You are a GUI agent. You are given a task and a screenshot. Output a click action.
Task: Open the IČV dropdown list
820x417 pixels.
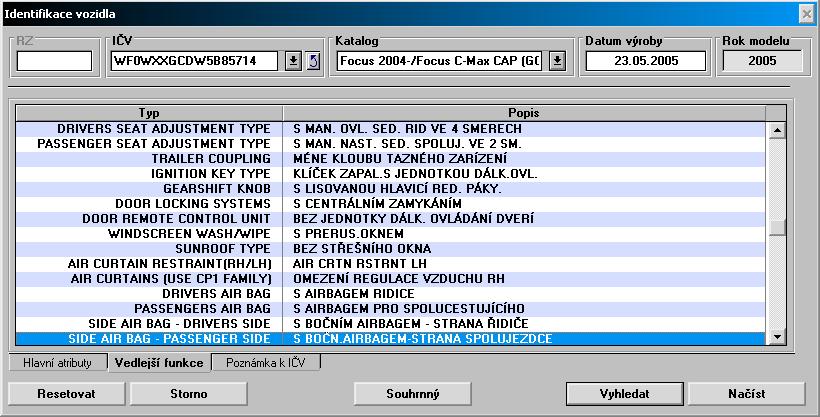tap(293, 61)
